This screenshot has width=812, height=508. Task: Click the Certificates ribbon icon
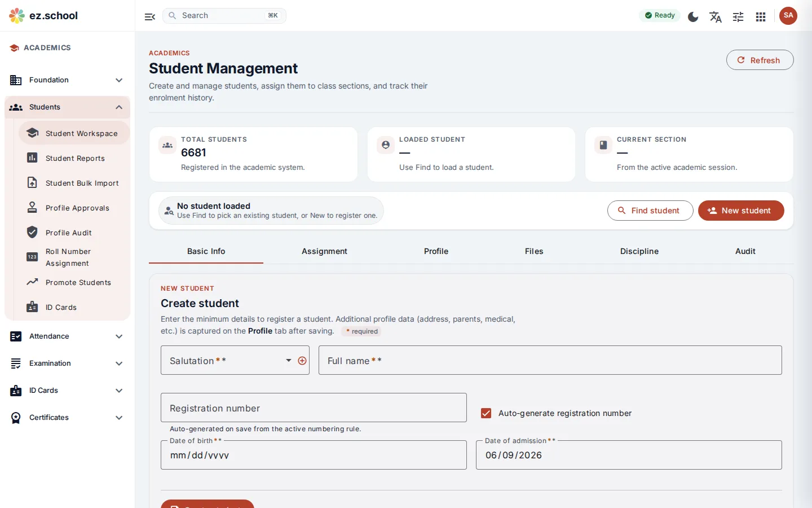pyautogui.click(x=16, y=418)
